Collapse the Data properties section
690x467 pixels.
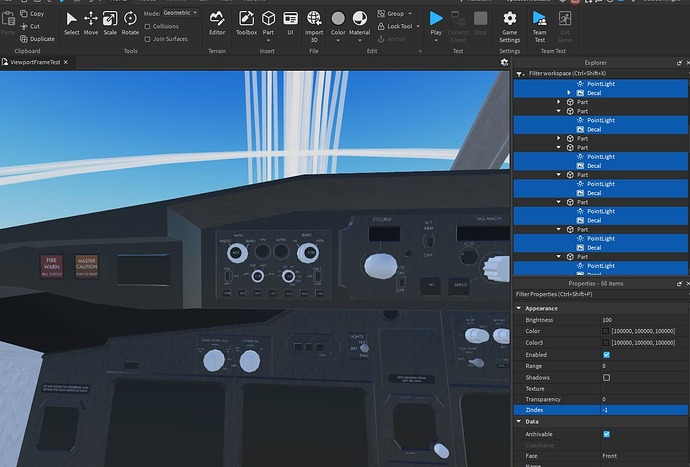519,422
